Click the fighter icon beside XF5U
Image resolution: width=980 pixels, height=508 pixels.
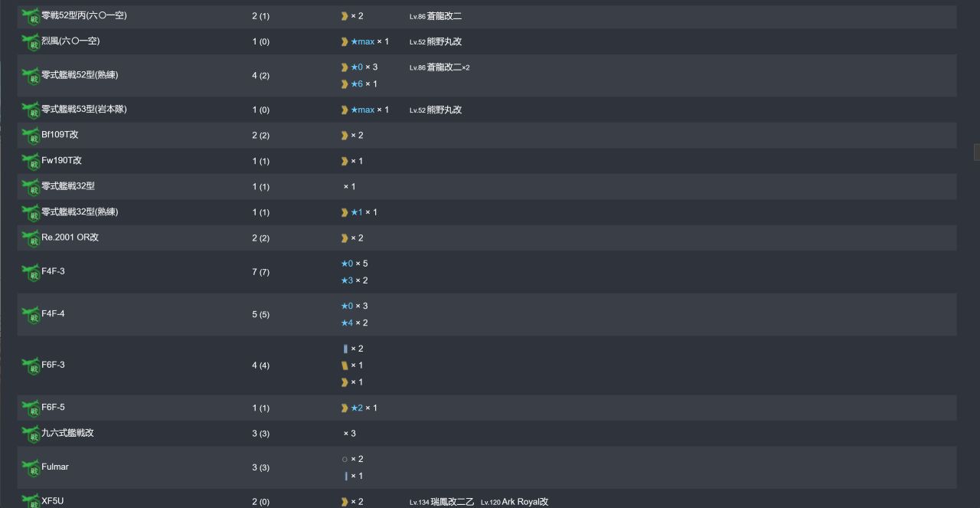31,501
